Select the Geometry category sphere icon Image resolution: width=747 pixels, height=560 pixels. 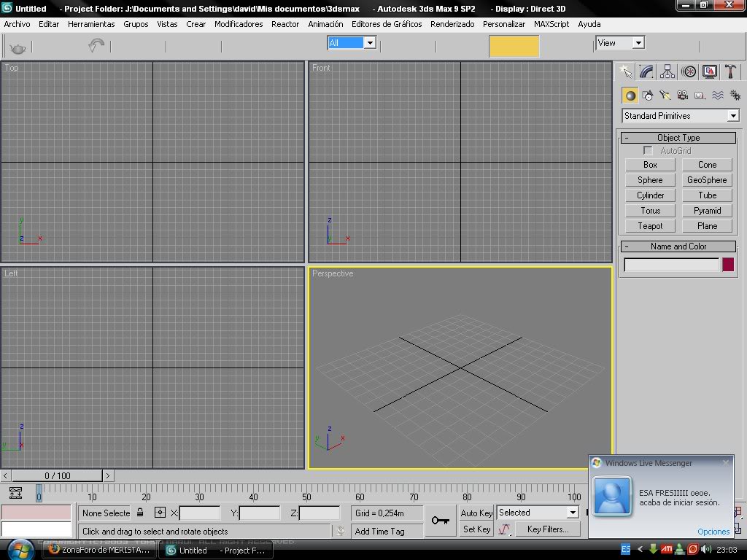pyautogui.click(x=630, y=96)
